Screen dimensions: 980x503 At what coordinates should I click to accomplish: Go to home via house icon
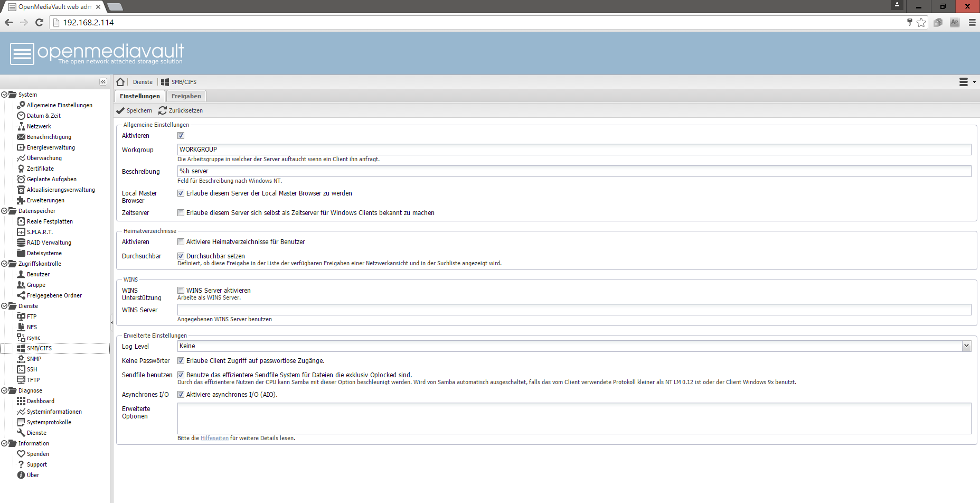(120, 82)
